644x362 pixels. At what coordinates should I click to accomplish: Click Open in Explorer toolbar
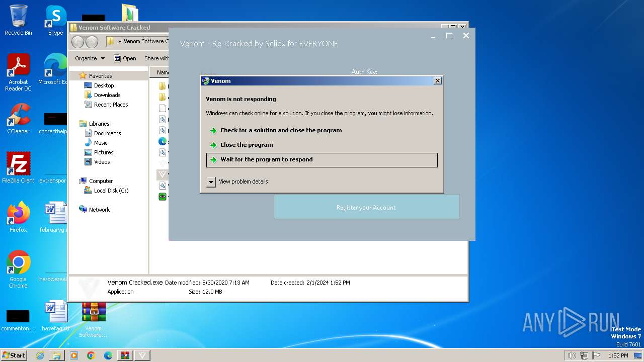click(x=125, y=58)
